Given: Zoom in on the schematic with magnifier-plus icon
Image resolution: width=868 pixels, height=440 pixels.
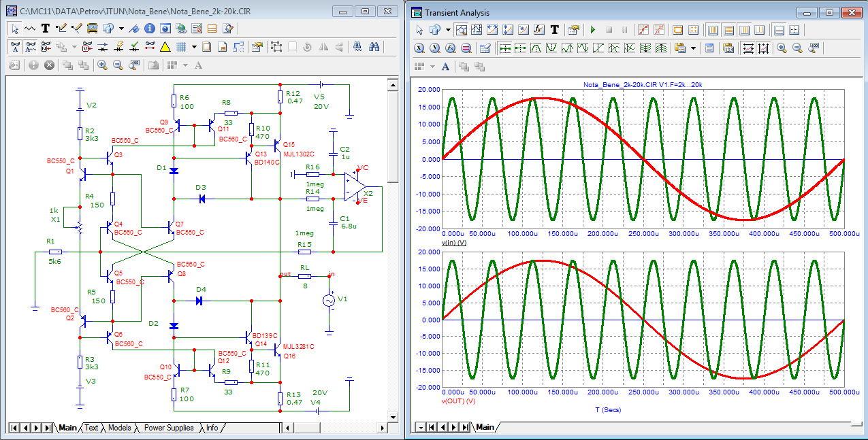Looking at the screenshot, I should (102, 65).
